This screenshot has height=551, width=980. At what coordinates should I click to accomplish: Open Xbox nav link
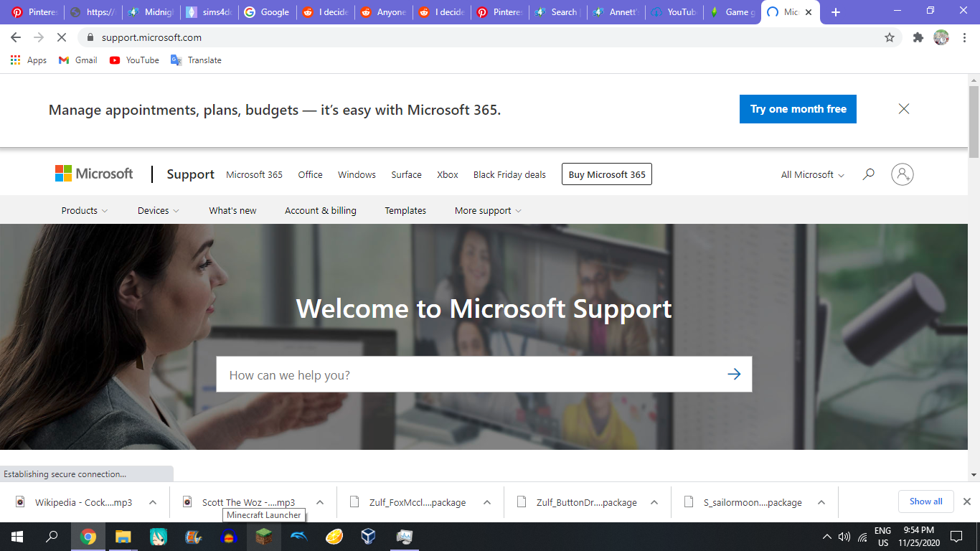coord(448,174)
